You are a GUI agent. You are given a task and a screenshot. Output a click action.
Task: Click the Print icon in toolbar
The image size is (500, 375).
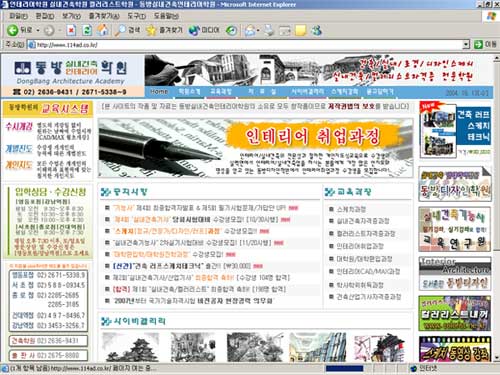coord(269,30)
